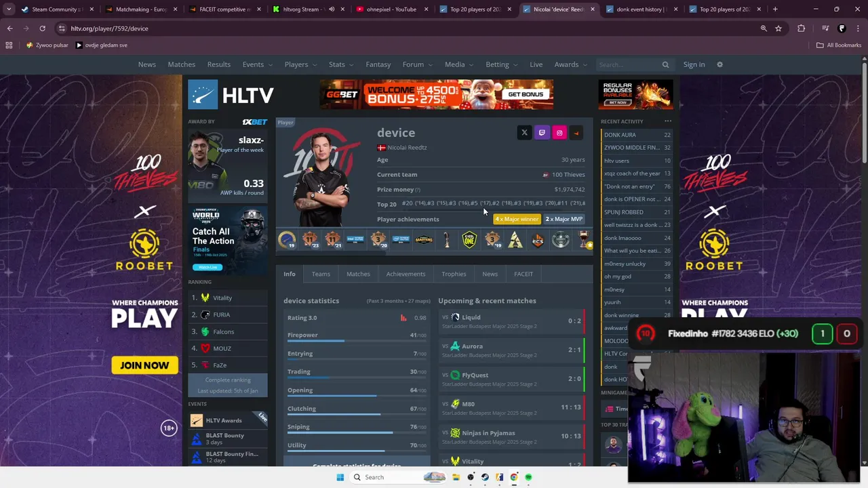Switch to ohnepixel - YouTube browser tab

point(392,9)
